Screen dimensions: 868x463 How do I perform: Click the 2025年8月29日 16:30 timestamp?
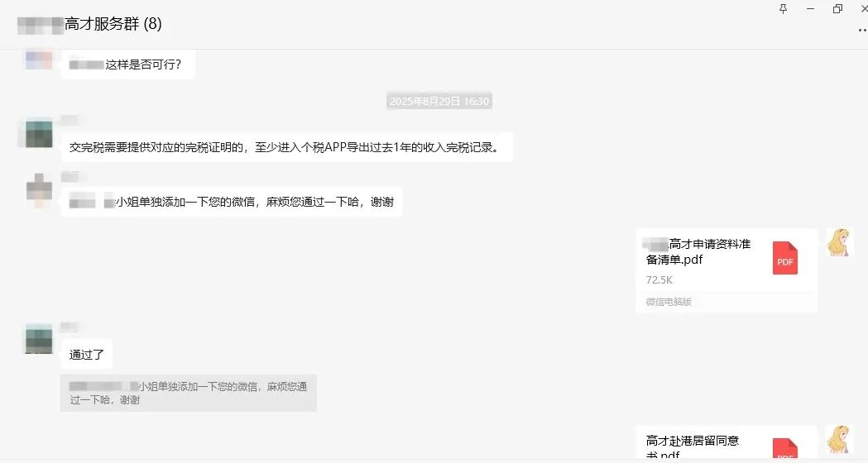point(439,102)
